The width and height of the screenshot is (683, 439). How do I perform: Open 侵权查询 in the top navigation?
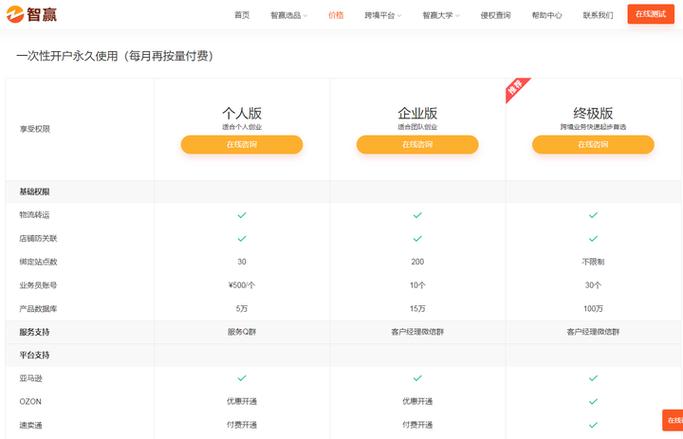coord(496,15)
